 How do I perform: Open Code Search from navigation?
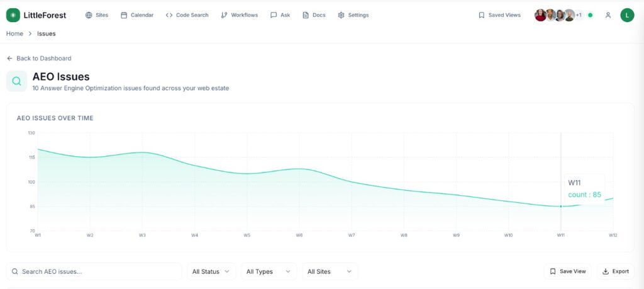(187, 15)
